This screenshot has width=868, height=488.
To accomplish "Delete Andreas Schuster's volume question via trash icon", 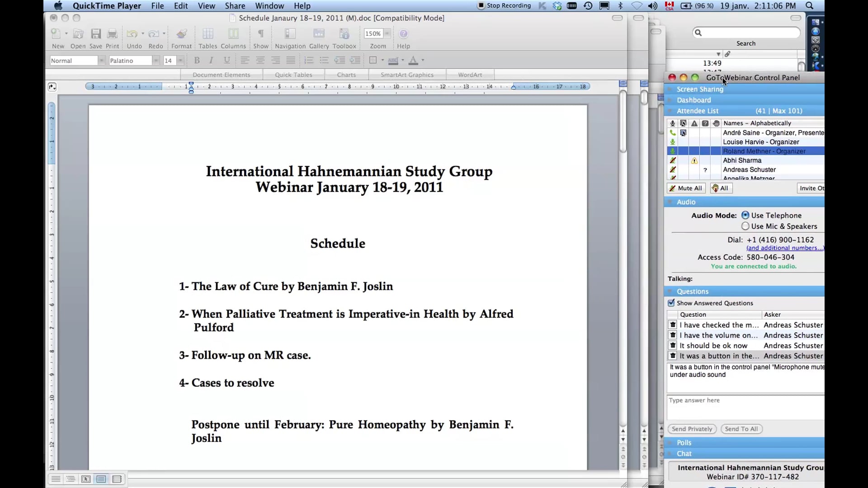I will click(673, 335).
